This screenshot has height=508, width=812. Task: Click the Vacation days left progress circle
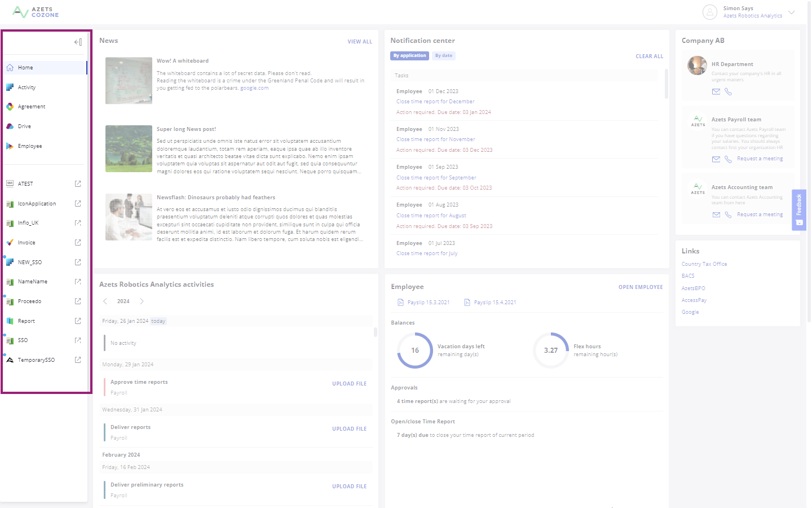[x=415, y=350]
